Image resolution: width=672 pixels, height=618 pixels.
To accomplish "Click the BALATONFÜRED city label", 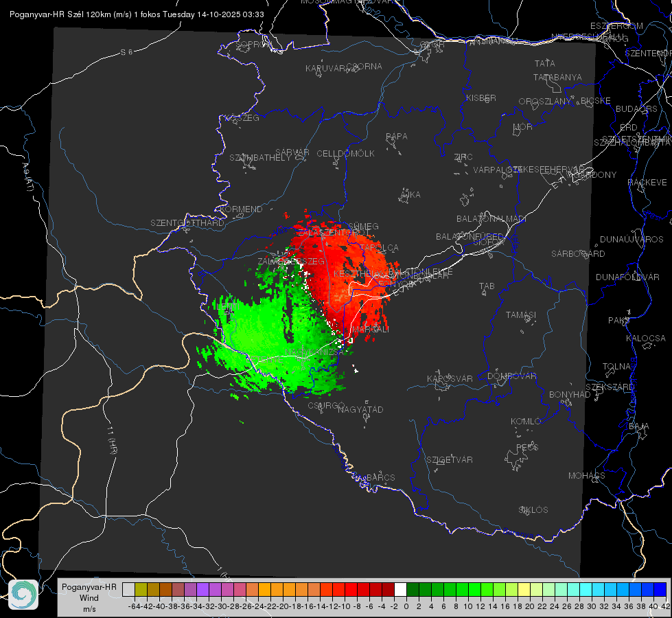I will click(470, 237).
